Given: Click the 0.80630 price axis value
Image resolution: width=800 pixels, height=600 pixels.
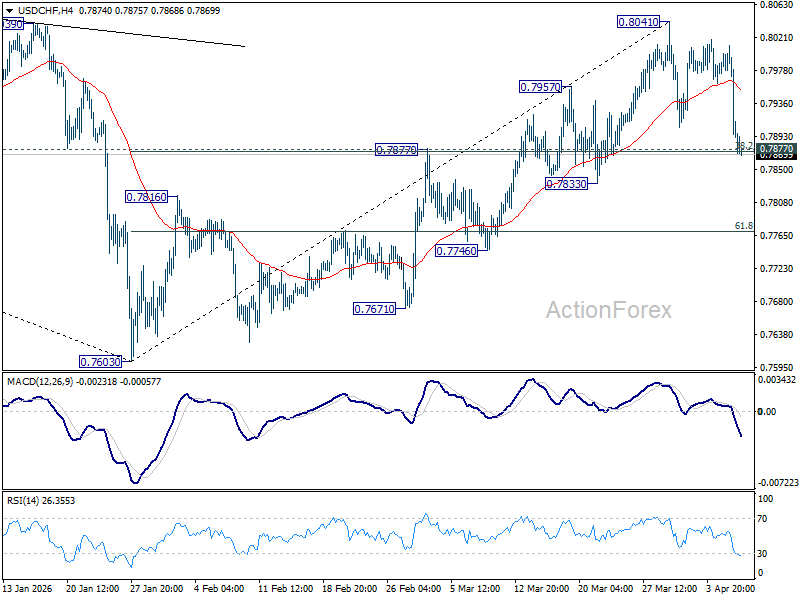Looking at the screenshot, I should pos(776,5).
